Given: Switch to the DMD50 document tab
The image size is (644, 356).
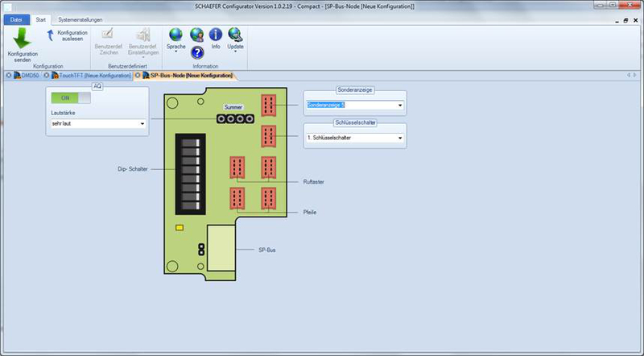Looking at the screenshot, I should tap(30, 76).
